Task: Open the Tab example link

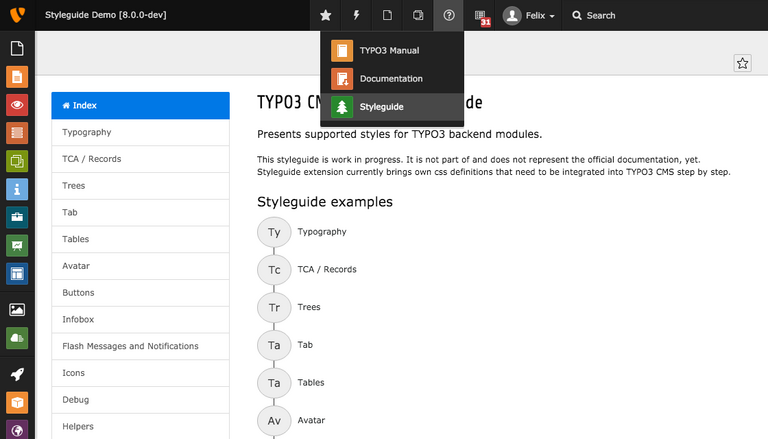Action: click(x=305, y=345)
